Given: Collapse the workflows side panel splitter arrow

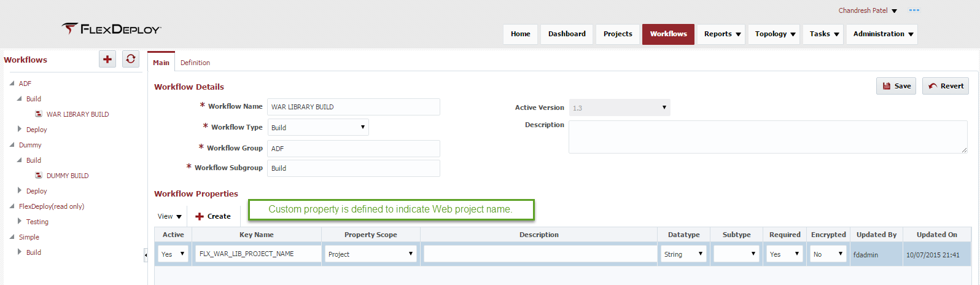Looking at the screenshot, I should point(146,255).
